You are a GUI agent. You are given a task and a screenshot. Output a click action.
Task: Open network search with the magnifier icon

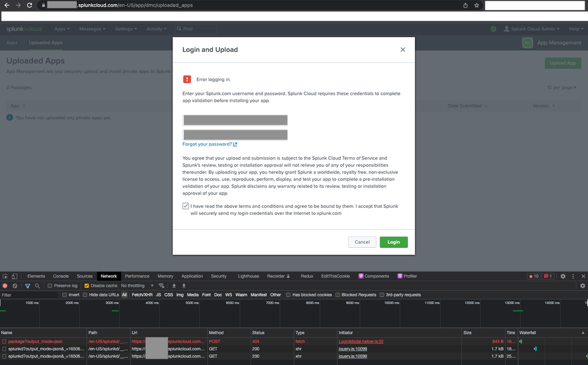point(37,286)
